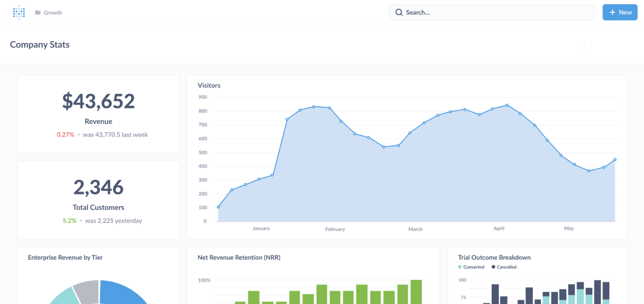Screen dimensions: 644x304
Task: Open Net Revenue Retention (NRR) title
Action: (239, 257)
